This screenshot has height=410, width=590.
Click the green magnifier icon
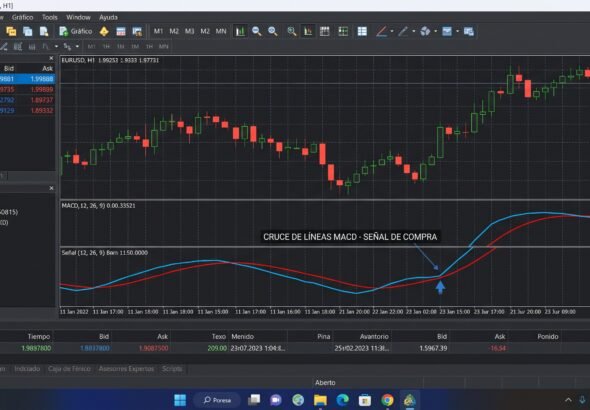292,31
